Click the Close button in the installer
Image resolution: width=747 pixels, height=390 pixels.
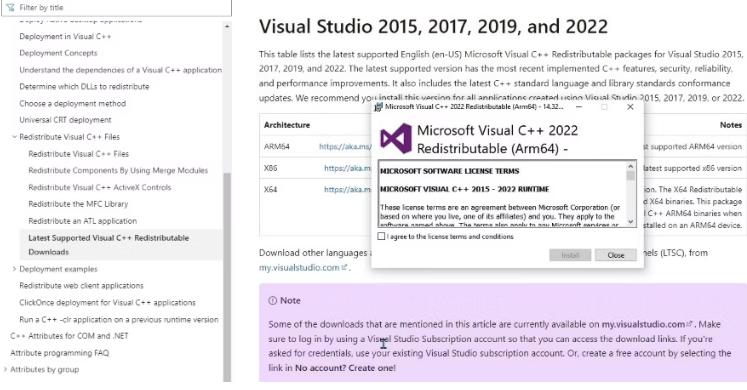[616, 255]
